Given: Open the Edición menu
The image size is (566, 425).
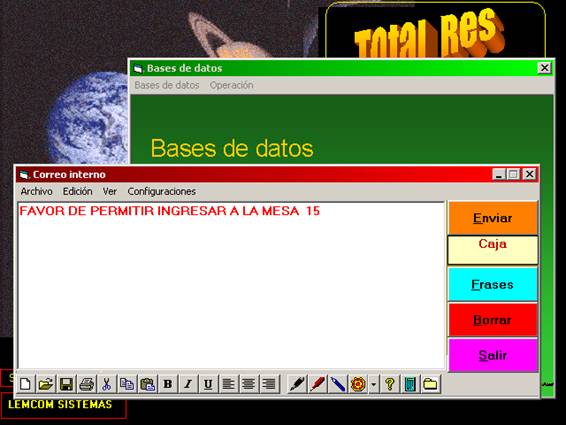Looking at the screenshot, I should click(x=77, y=191).
